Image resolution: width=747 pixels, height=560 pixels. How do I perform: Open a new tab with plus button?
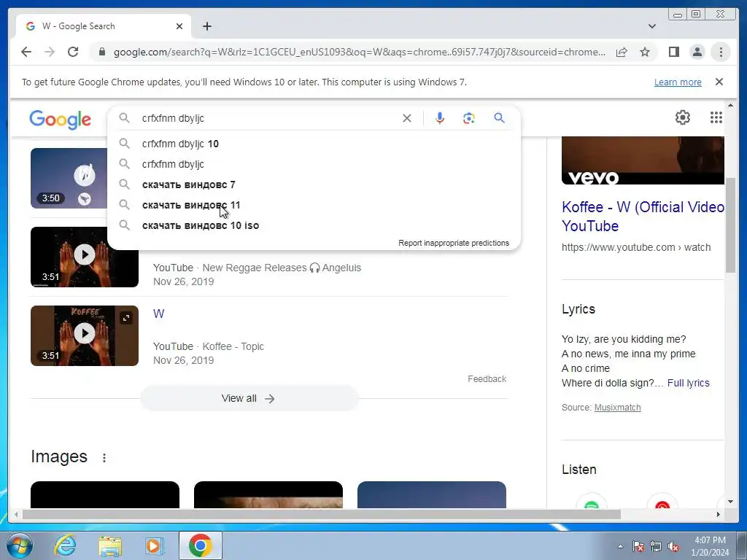(206, 26)
